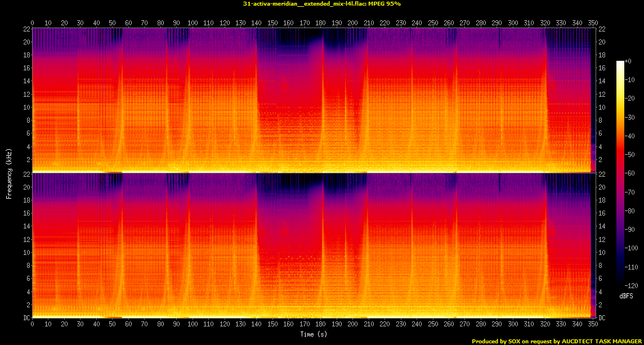
Task: Click '90' on the top time axis
Action: [177, 23]
